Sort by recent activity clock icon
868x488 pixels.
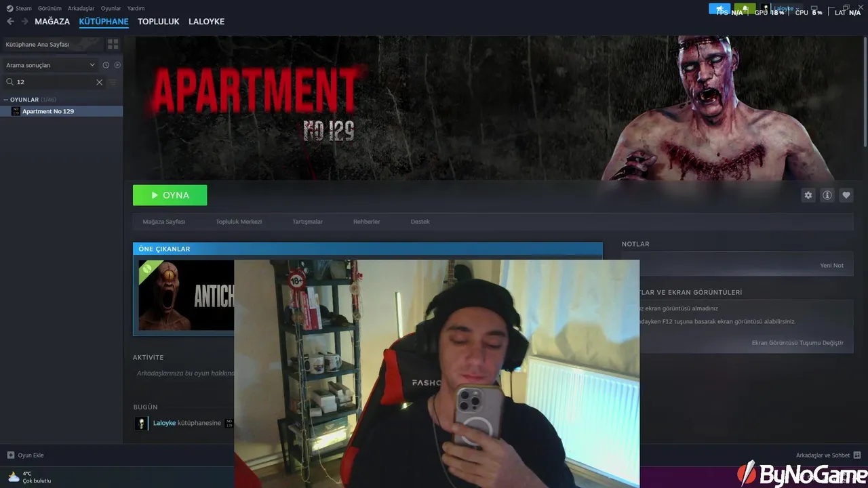(x=106, y=65)
